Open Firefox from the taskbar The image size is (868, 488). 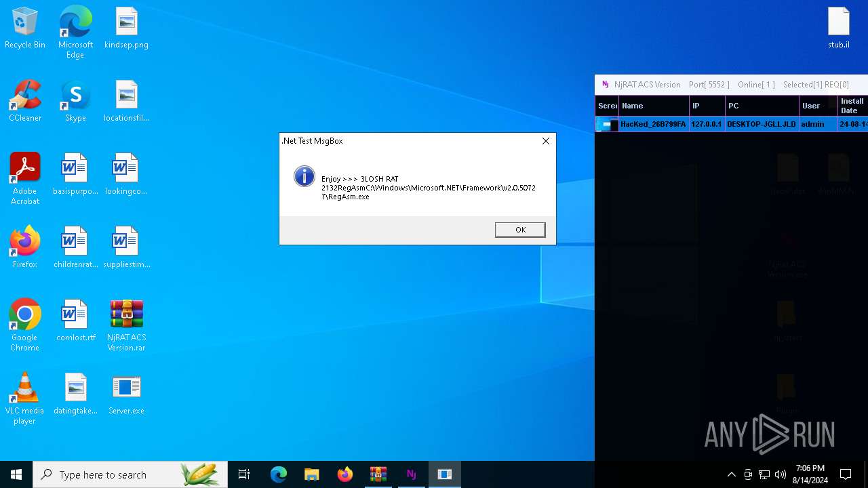(345, 474)
